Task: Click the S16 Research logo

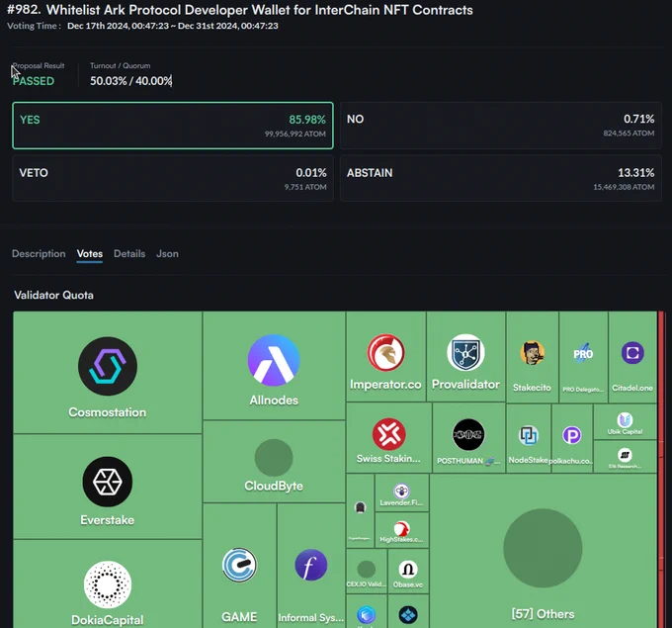Action: [625, 455]
